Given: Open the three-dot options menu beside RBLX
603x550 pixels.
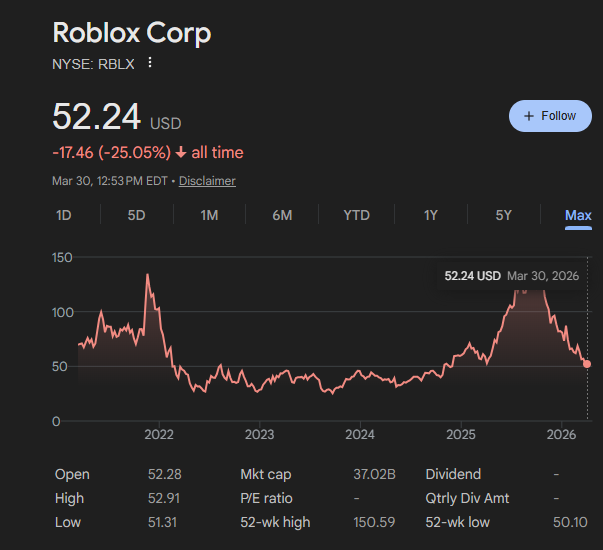Looking at the screenshot, I should [150, 63].
